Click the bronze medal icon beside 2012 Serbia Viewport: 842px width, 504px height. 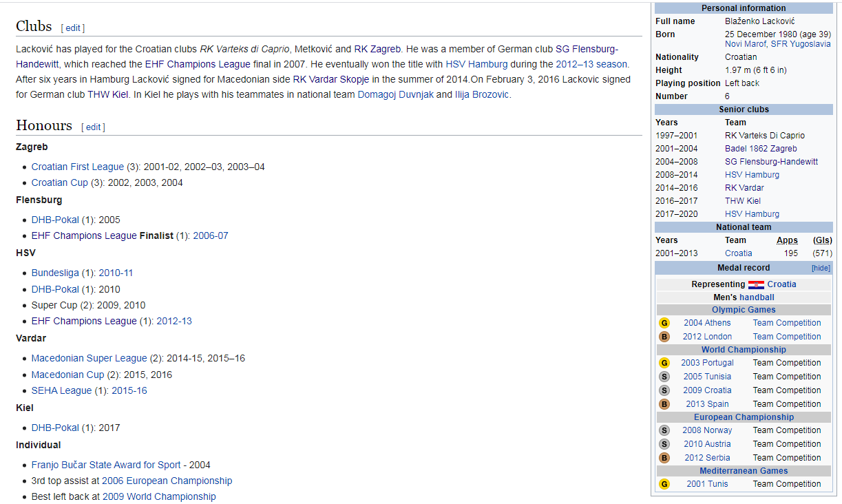click(x=664, y=458)
